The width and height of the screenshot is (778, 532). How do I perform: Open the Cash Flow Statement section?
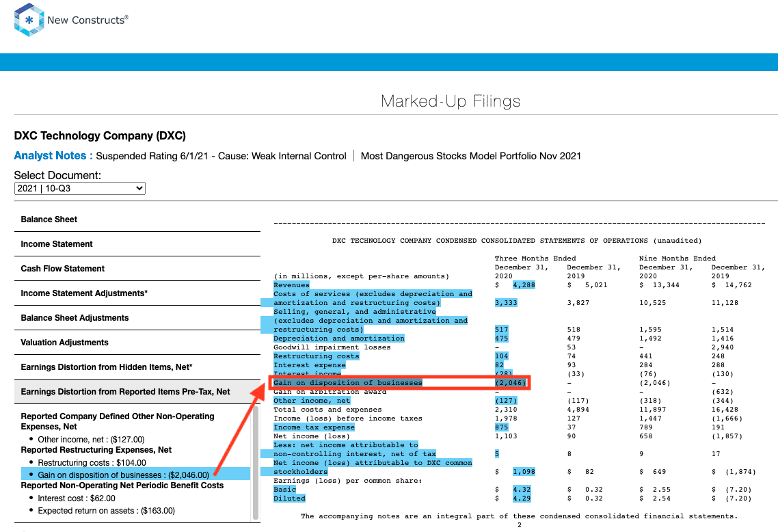pyautogui.click(x=137, y=269)
